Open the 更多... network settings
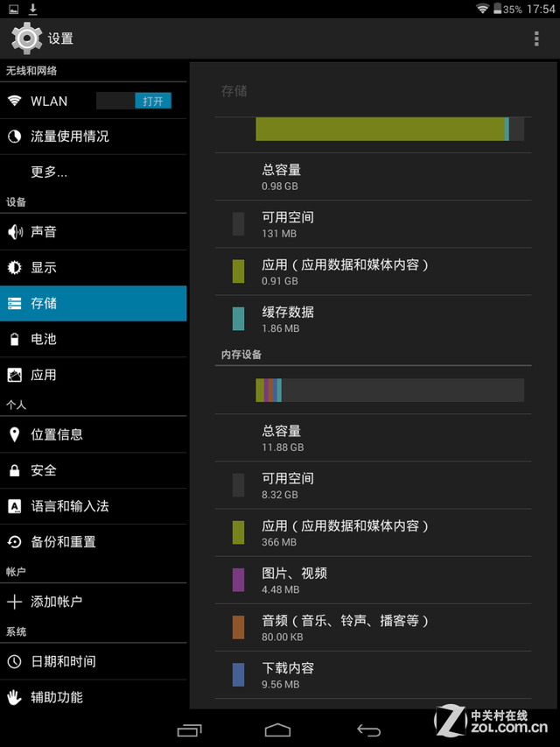The height and width of the screenshot is (747, 560). click(49, 173)
